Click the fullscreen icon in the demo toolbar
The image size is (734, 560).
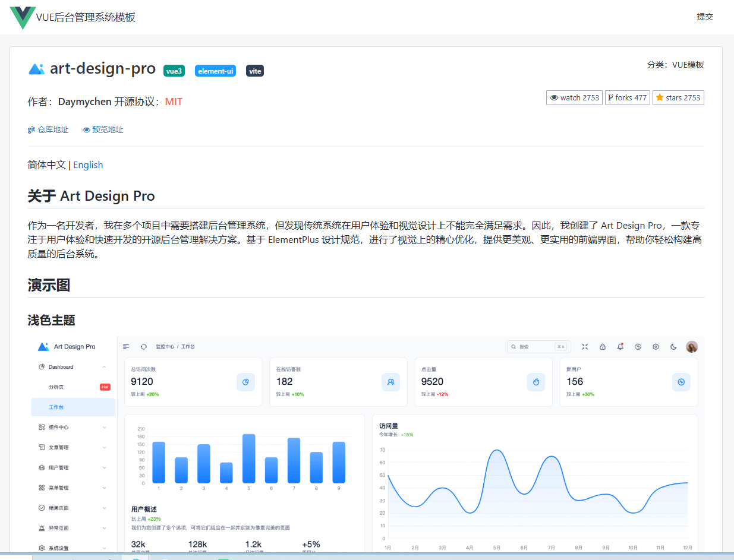(x=585, y=346)
